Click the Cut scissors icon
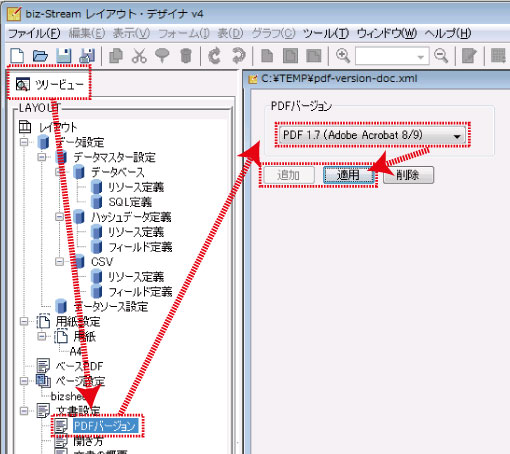This screenshot has width=510, height=454. [139, 55]
